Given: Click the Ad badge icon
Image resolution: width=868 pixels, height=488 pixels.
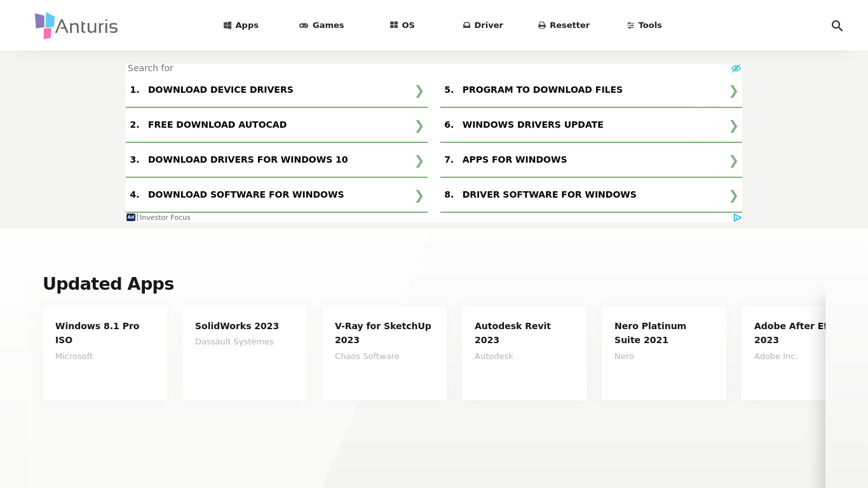Looking at the screenshot, I should tap(131, 217).
